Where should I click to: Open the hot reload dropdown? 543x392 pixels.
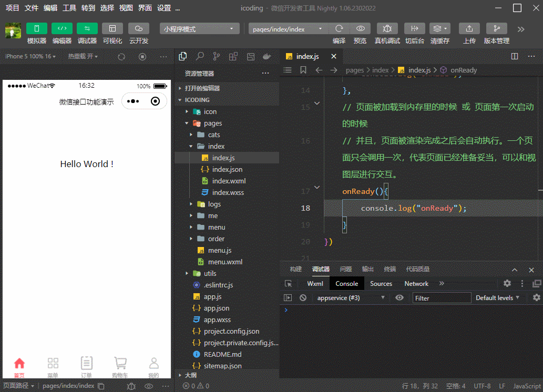tap(83, 56)
